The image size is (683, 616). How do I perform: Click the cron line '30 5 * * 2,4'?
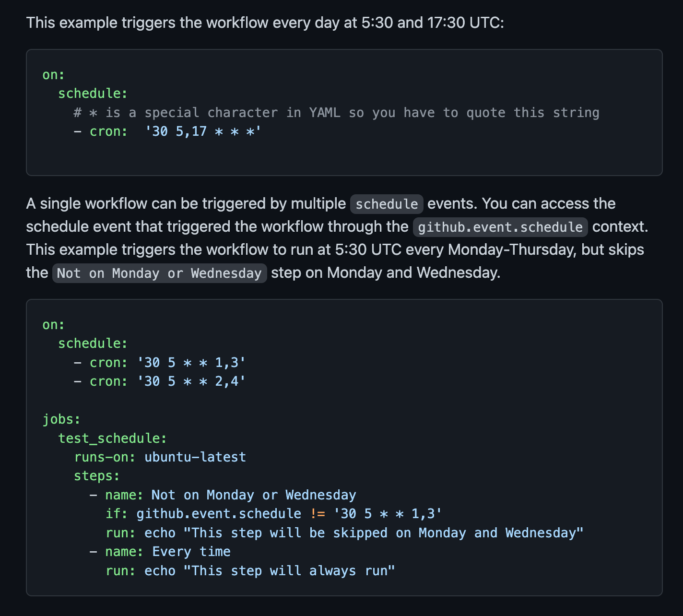[160, 381]
